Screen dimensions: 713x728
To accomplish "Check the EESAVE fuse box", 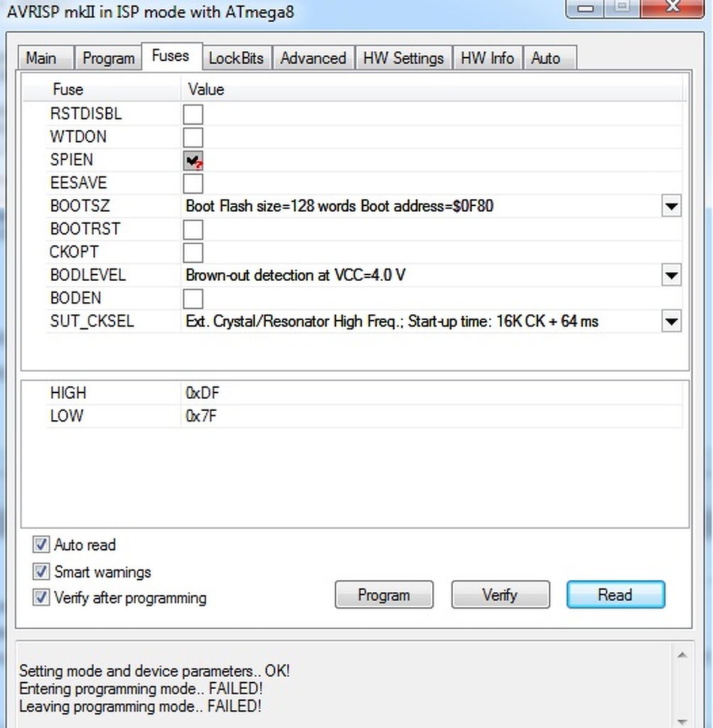I will tap(193, 183).
